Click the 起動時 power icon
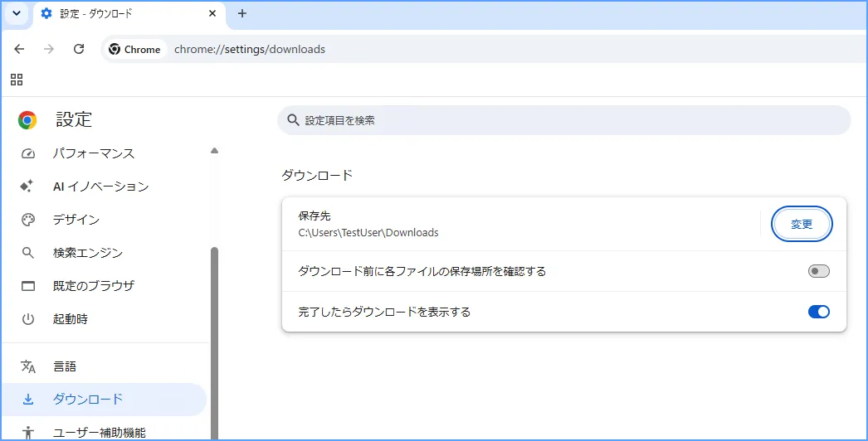This screenshot has width=868, height=441. (x=27, y=319)
